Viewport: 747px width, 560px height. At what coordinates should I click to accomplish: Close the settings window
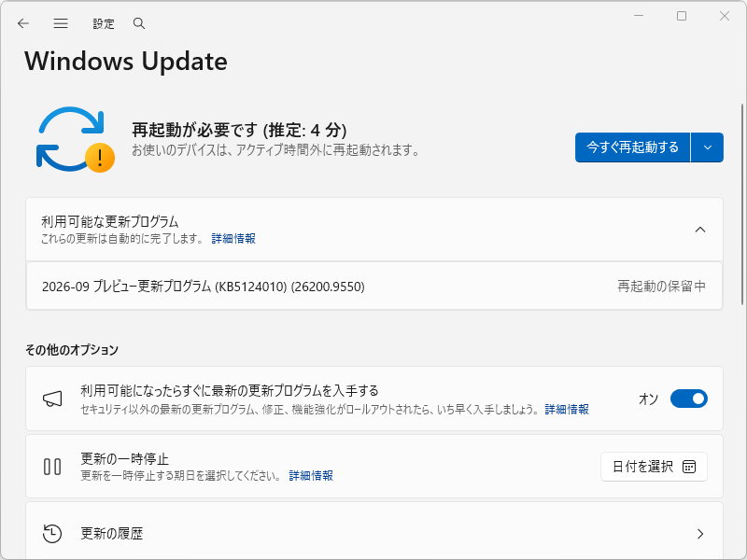click(x=725, y=16)
